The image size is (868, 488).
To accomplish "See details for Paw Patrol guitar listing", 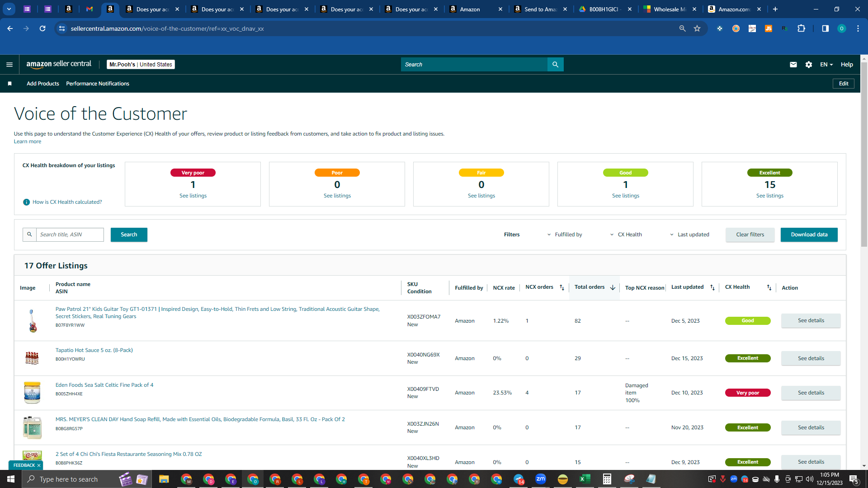I will coord(811,320).
